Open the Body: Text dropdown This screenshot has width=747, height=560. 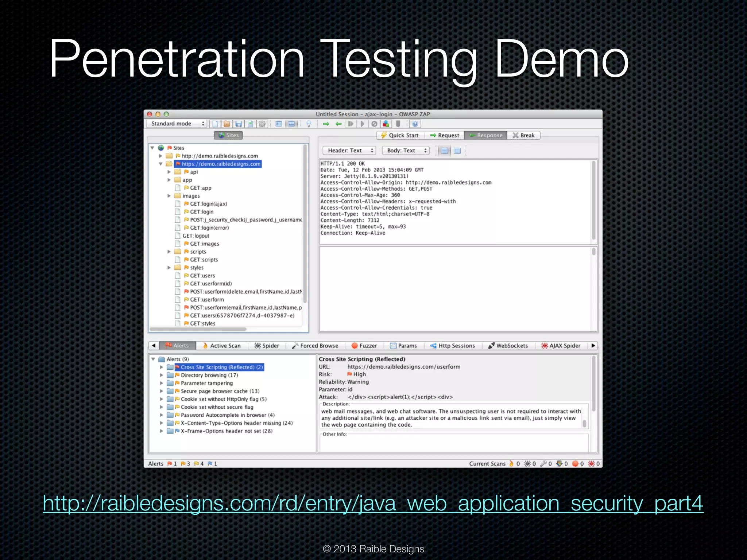[x=406, y=151]
